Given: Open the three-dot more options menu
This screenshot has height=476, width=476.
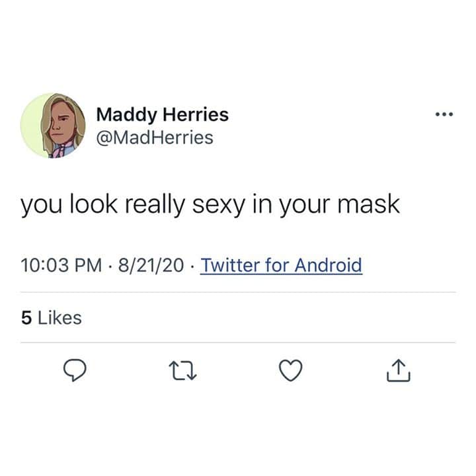Looking at the screenshot, I should point(444,114).
